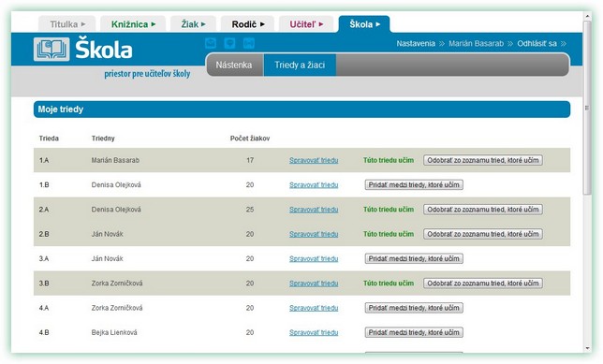Screen dimensions: 603x364
Task: Open the Rodič top tab
Action: click(x=247, y=24)
